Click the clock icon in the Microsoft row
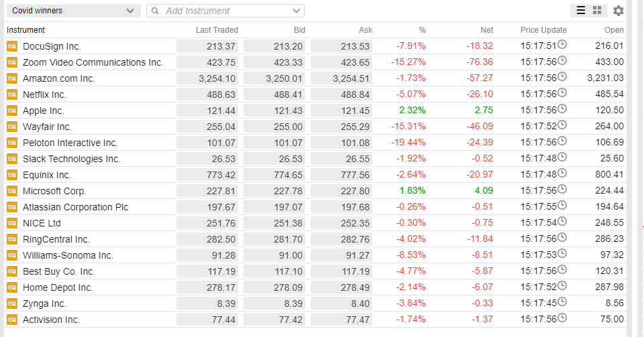The height and width of the screenshot is (337, 644). tap(562, 190)
